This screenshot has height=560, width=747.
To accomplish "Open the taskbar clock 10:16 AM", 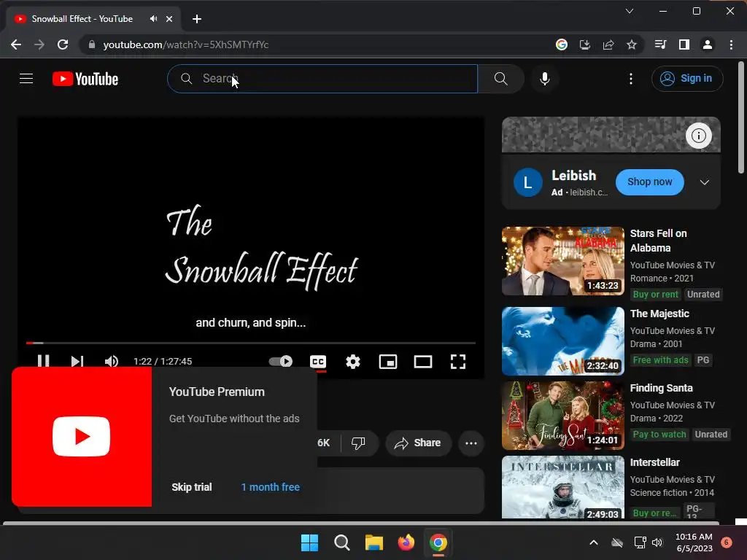I will [694, 542].
